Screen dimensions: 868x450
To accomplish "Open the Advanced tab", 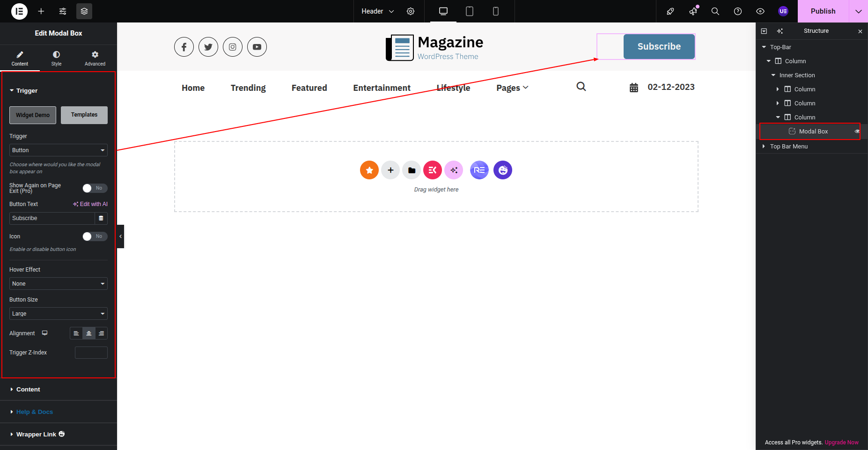I will tap(95, 58).
